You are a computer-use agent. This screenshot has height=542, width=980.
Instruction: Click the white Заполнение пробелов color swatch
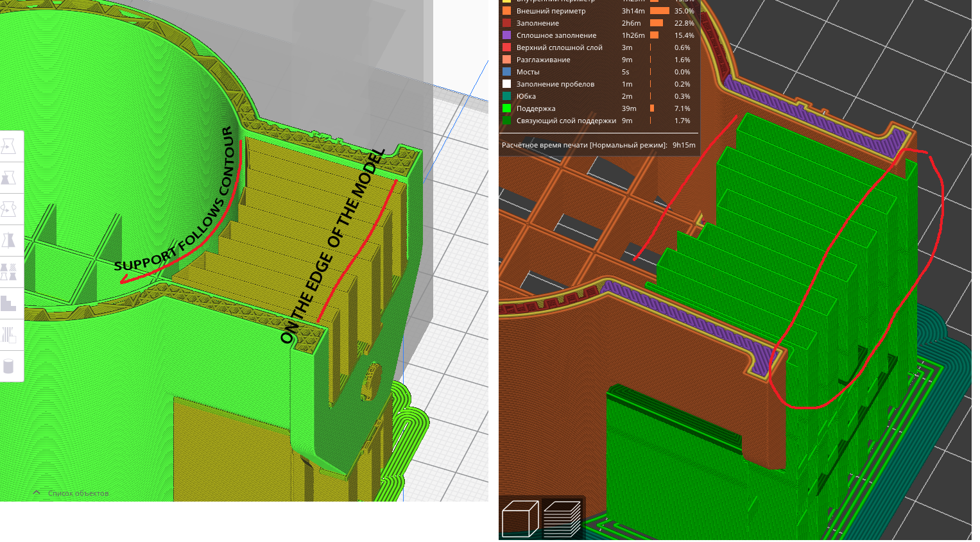click(506, 84)
